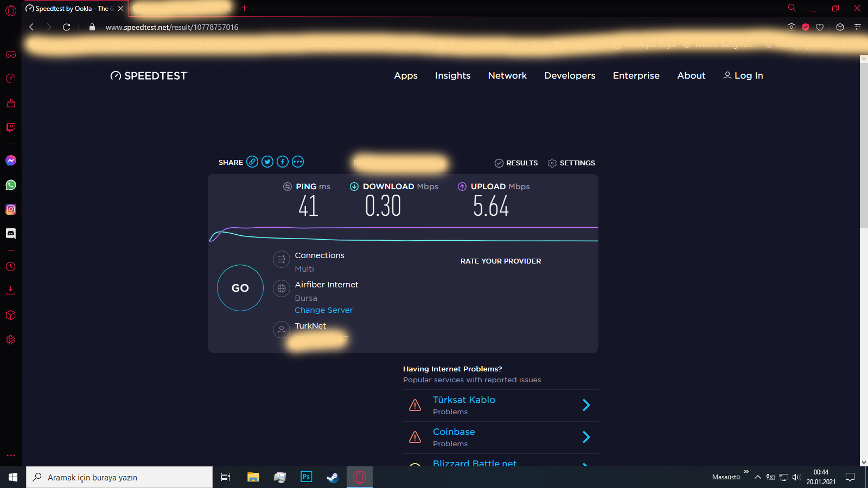Open Coinbase service link

454,432
